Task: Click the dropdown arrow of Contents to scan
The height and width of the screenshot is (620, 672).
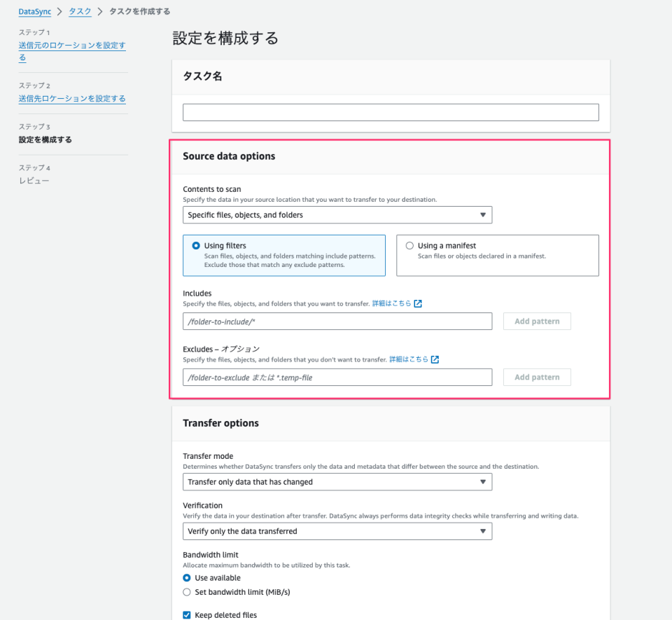Action: [483, 215]
